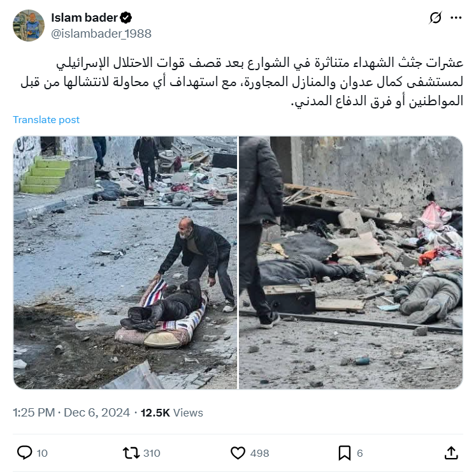
Task: Click the Islam bader display name
Action: click(x=84, y=18)
